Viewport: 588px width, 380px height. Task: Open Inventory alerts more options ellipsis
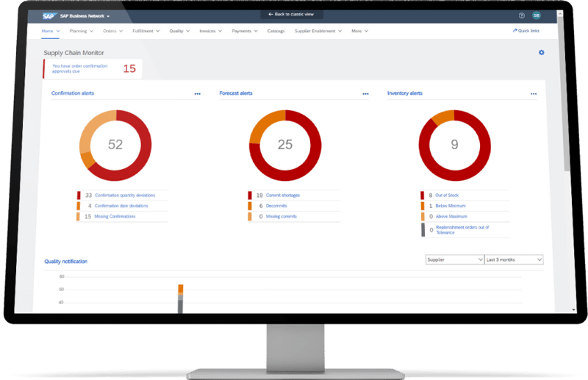[534, 94]
